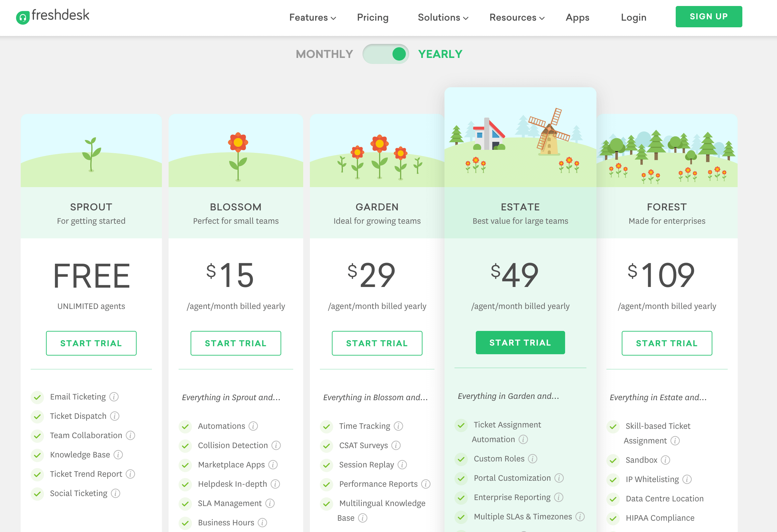
Task: Toggle the Monthly/Yearly billing switch
Action: [386, 54]
